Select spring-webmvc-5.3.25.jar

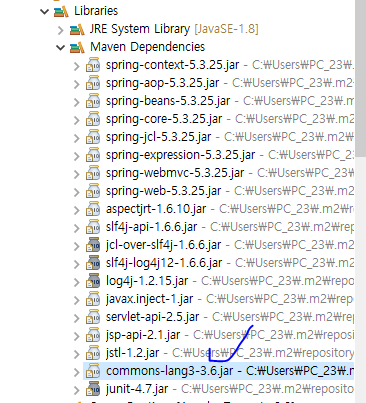point(175,173)
